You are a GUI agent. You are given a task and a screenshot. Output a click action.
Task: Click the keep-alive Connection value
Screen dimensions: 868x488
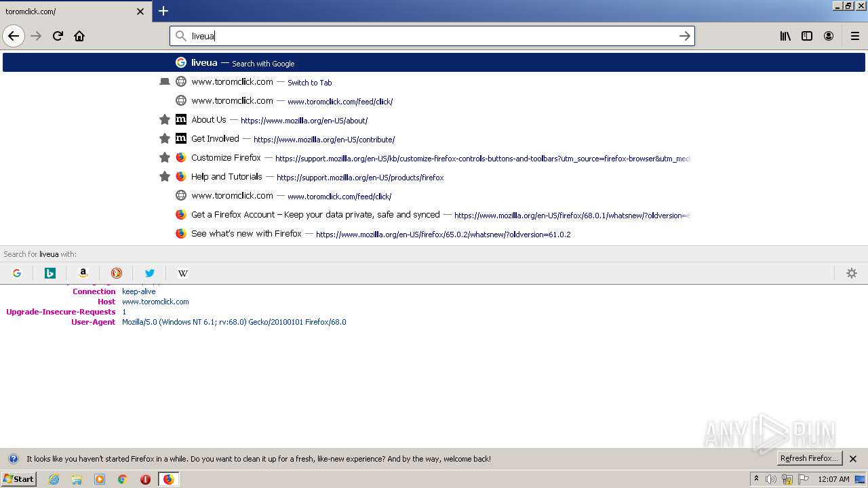(x=138, y=291)
